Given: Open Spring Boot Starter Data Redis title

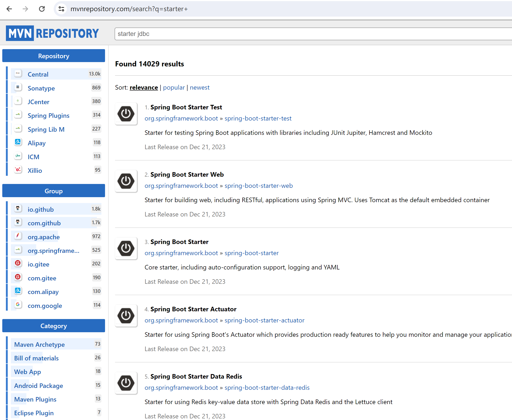Looking at the screenshot, I should point(196,376).
